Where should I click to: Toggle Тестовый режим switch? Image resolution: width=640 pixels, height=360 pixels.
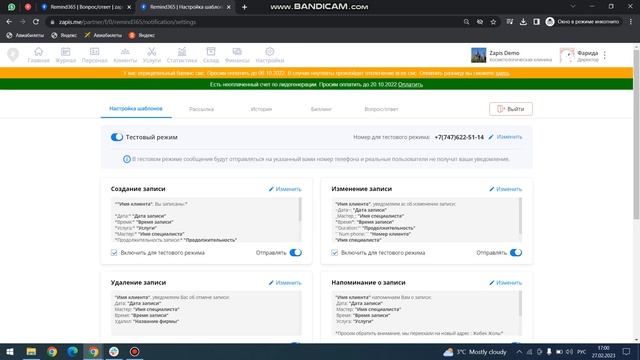pos(117,137)
